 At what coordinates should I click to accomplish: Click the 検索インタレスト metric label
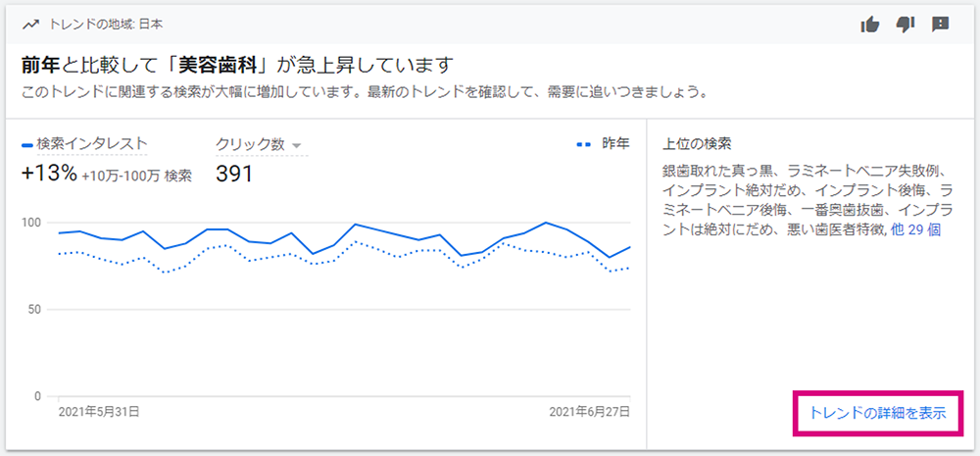click(91, 144)
